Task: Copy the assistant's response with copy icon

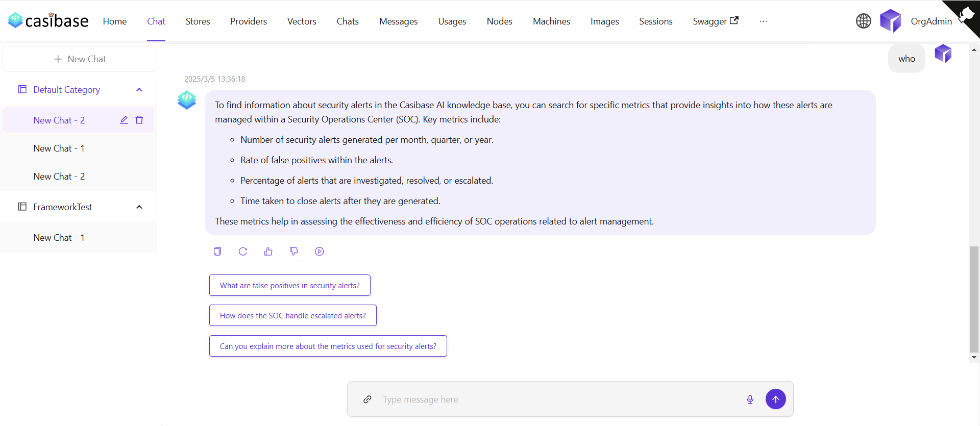Action: pyautogui.click(x=217, y=252)
